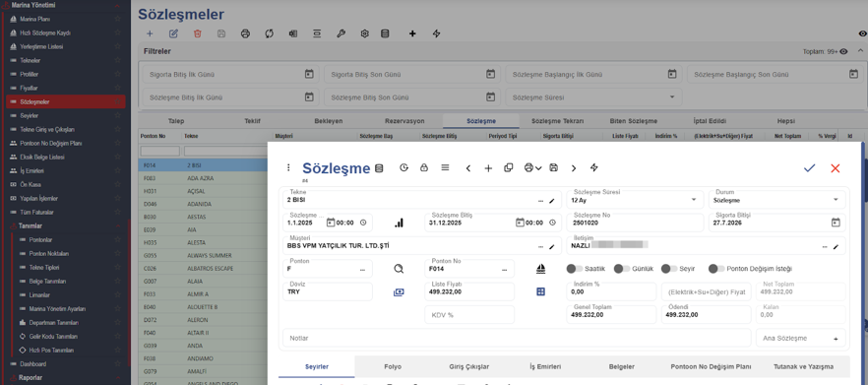Click the clock history icon in Sözleşme dialog
The height and width of the screenshot is (385, 868).
pos(403,167)
